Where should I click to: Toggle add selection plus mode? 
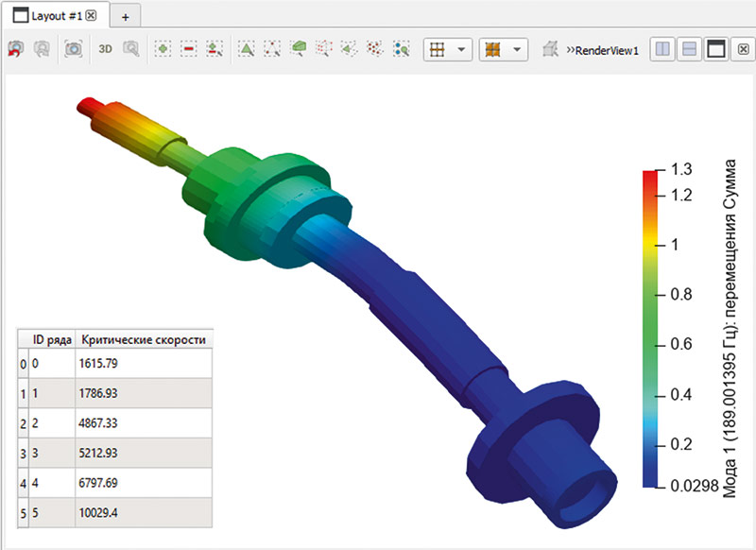click(x=163, y=50)
